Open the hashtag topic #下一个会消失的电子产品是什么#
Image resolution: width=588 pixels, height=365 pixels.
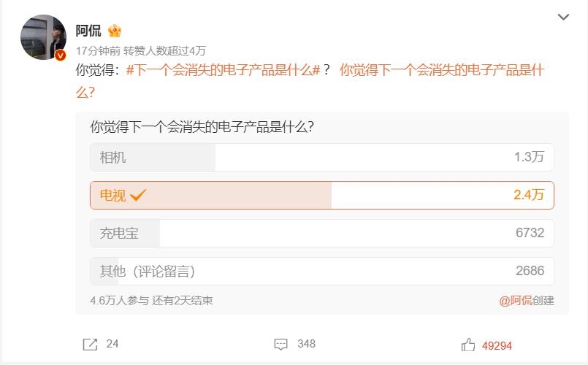(x=223, y=71)
